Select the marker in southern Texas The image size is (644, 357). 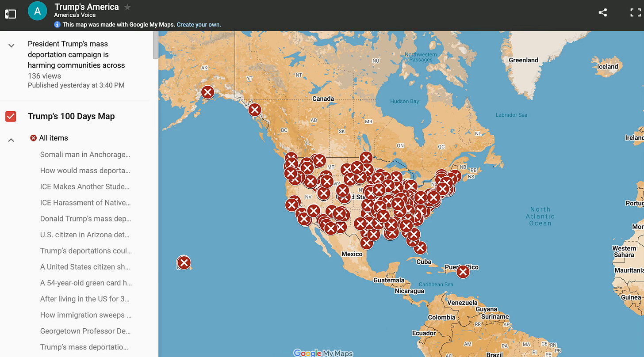(366, 243)
